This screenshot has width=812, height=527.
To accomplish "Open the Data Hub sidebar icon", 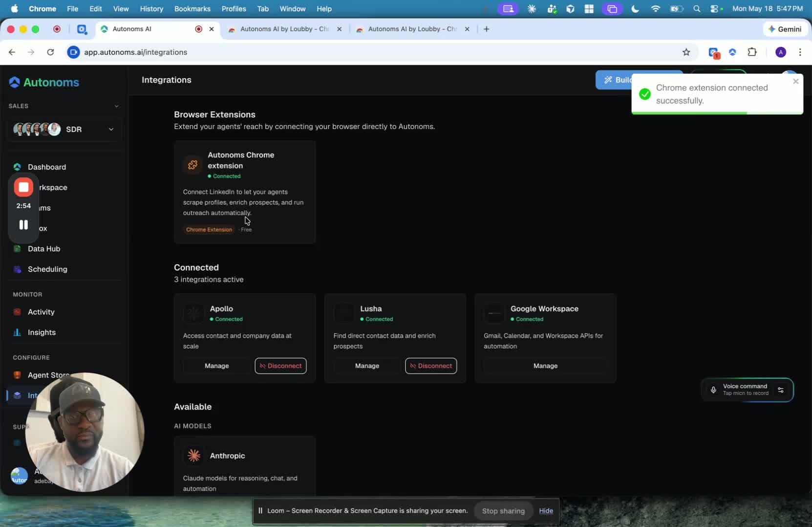I will pyautogui.click(x=17, y=249).
